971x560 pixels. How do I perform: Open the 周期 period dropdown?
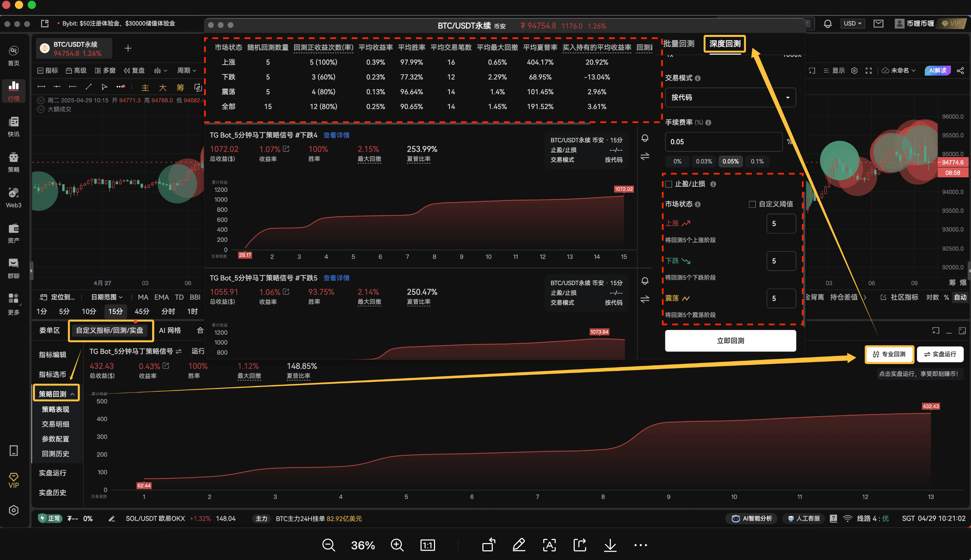pyautogui.click(x=187, y=71)
